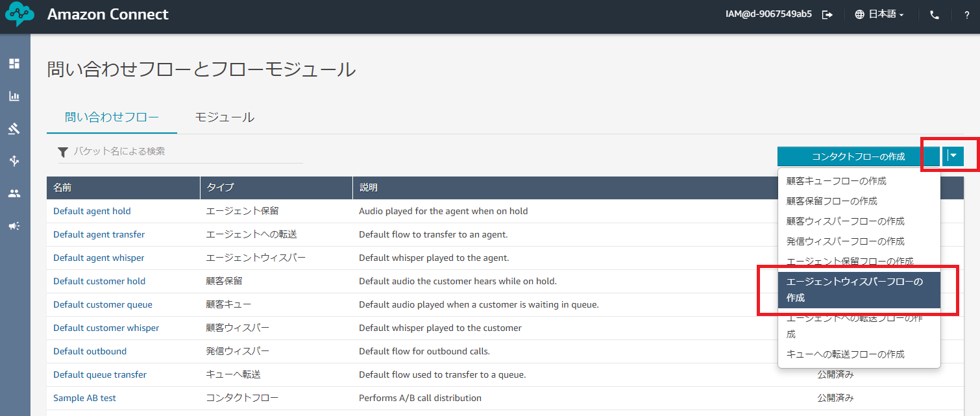
Task: Click 公開済み status in Default queue transfer row
Action: [835, 374]
